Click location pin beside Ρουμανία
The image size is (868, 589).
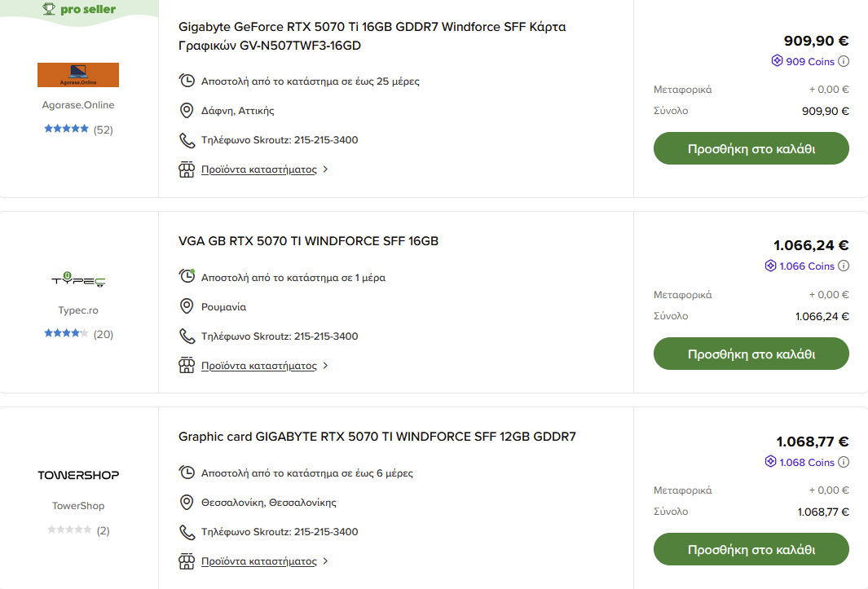(x=187, y=306)
